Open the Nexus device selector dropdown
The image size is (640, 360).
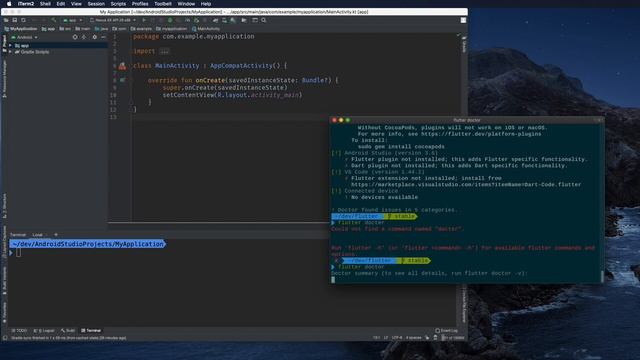click(113, 20)
